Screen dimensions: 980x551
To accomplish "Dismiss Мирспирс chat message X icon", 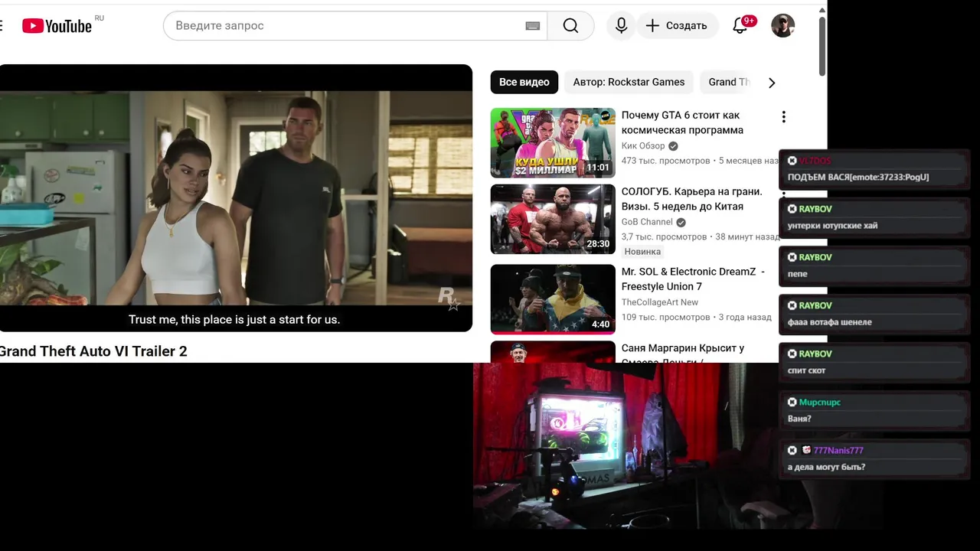I will pos(792,402).
